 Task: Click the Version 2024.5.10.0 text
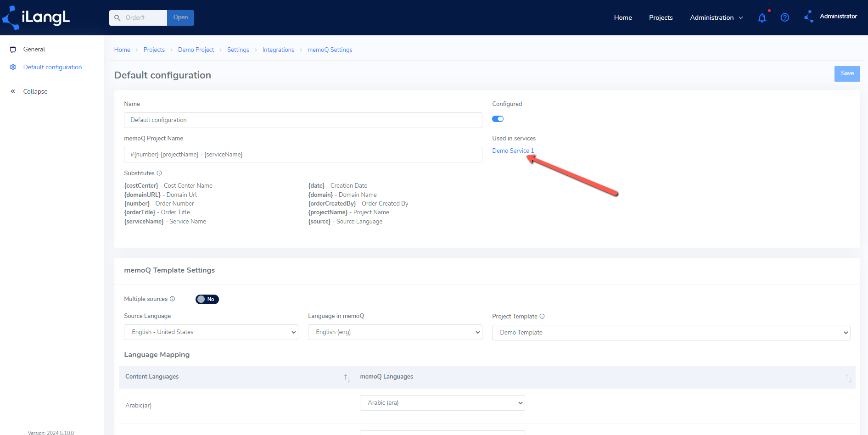[50, 432]
